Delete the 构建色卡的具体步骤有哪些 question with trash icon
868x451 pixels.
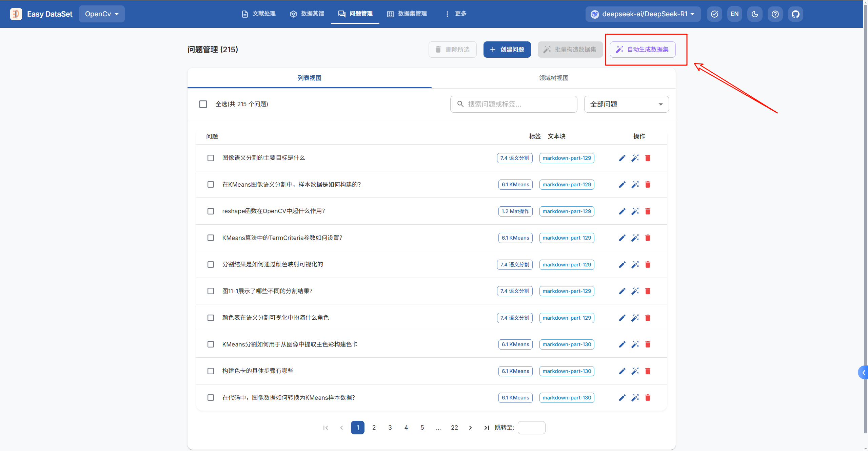coord(648,371)
